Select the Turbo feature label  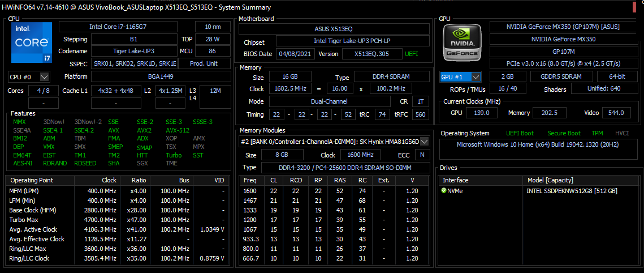coord(174,155)
